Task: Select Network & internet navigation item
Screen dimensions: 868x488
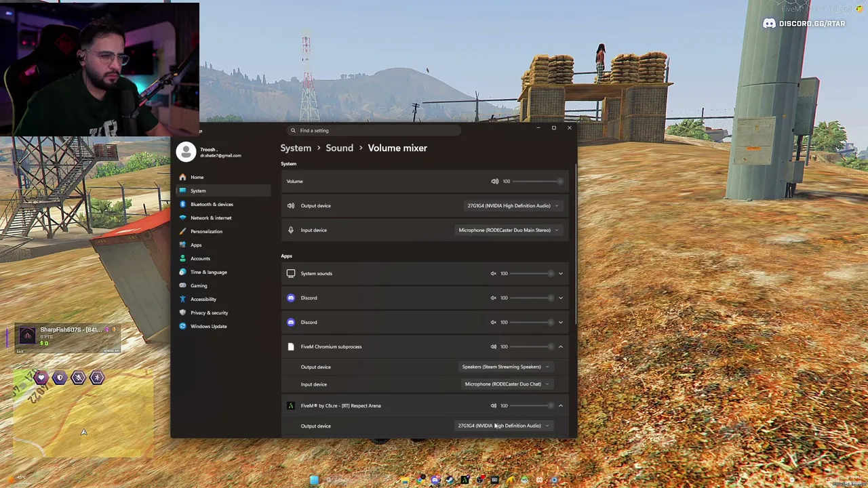Action: pyautogui.click(x=211, y=218)
